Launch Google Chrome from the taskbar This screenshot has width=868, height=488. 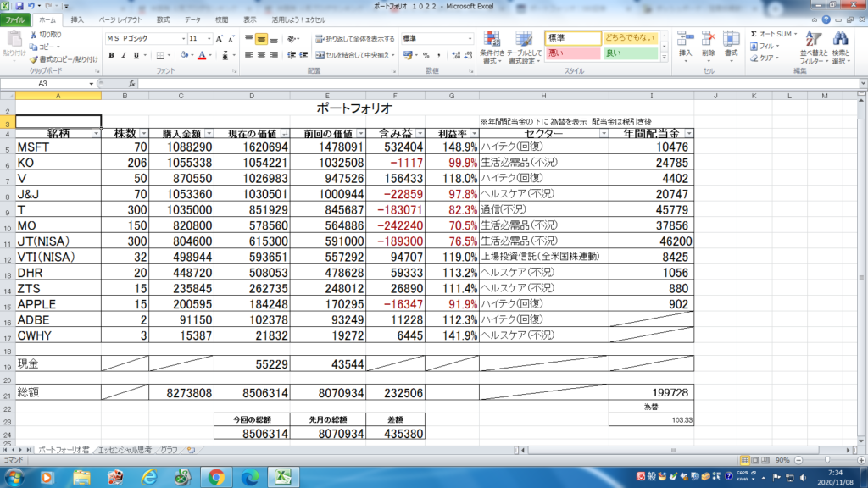[x=216, y=477]
